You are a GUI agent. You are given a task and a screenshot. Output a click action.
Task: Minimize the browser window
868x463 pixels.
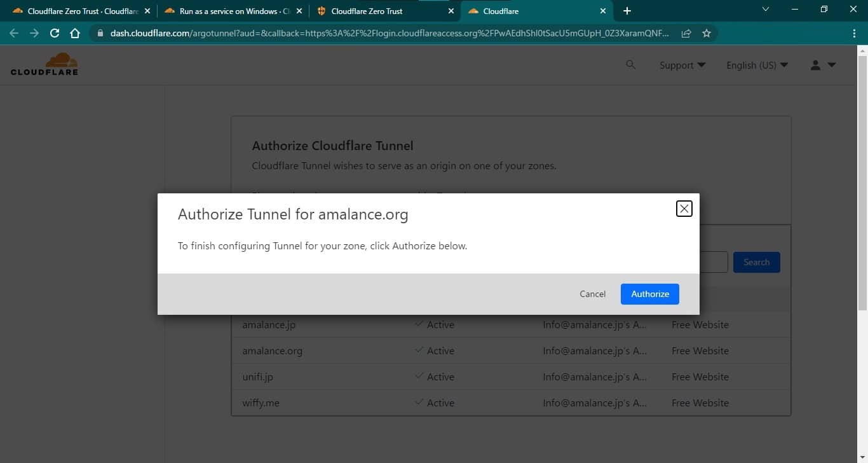click(795, 9)
